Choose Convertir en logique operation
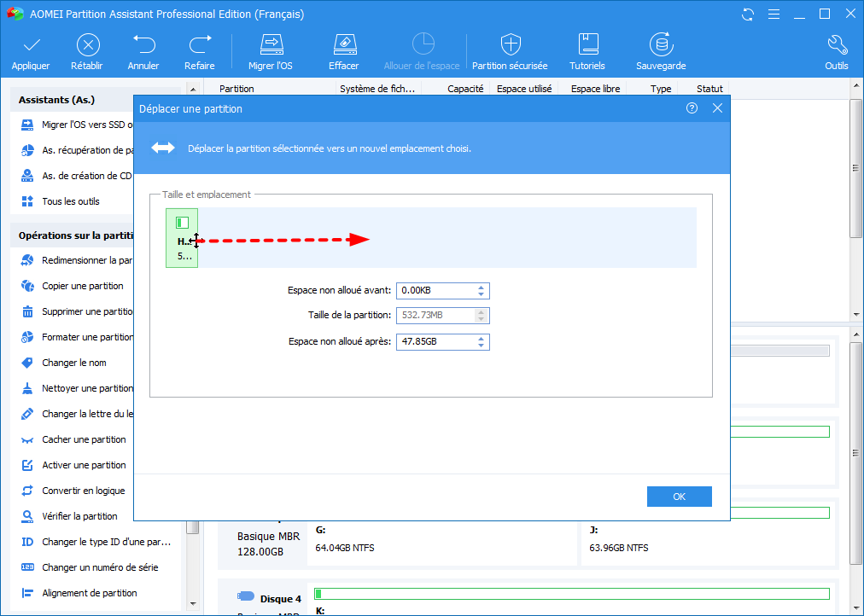The height and width of the screenshot is (616, 864). pos(73,491)
